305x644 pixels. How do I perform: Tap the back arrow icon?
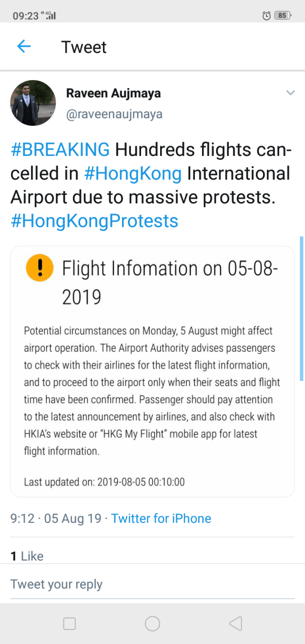pyautogui.click(x=24, y=47)
